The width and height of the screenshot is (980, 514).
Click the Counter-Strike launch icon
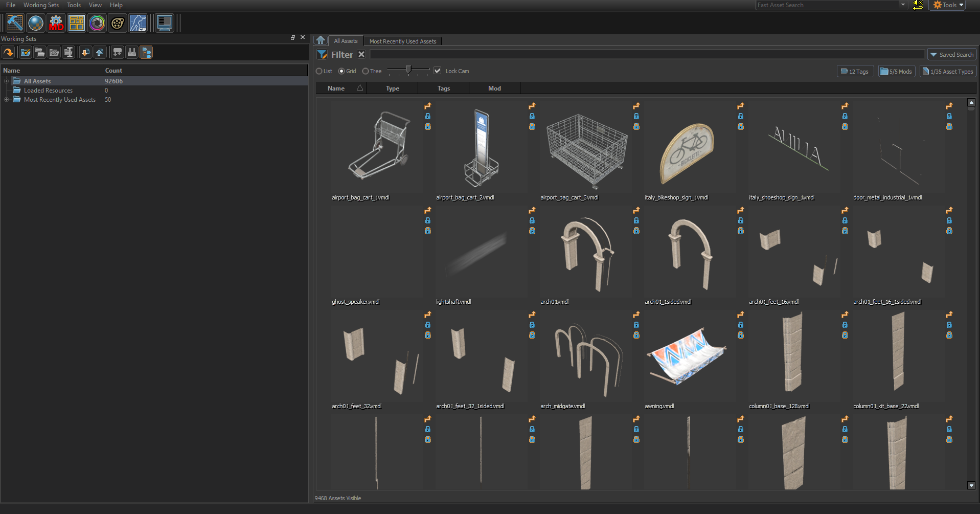pos(138,23)
